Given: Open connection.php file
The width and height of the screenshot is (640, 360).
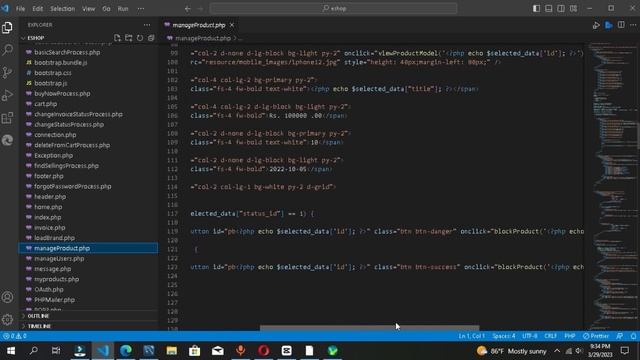Looking at the screenshot, I should click(55, 135).
